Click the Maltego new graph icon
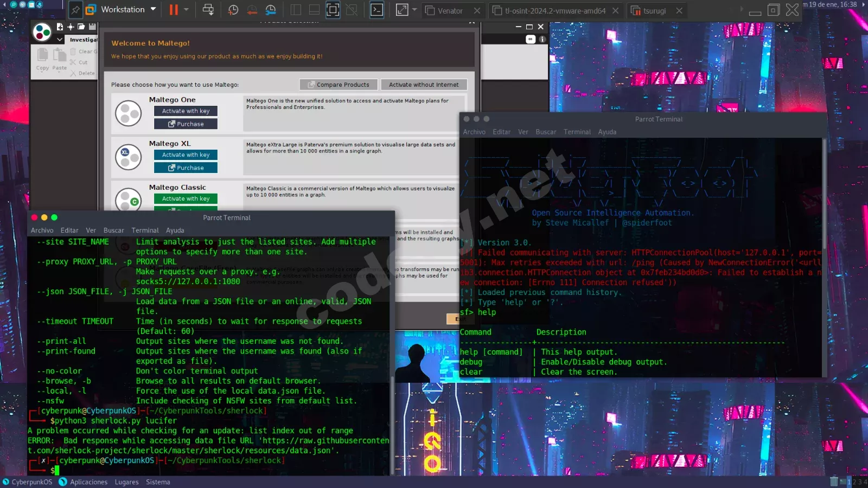 pos(60,27)
